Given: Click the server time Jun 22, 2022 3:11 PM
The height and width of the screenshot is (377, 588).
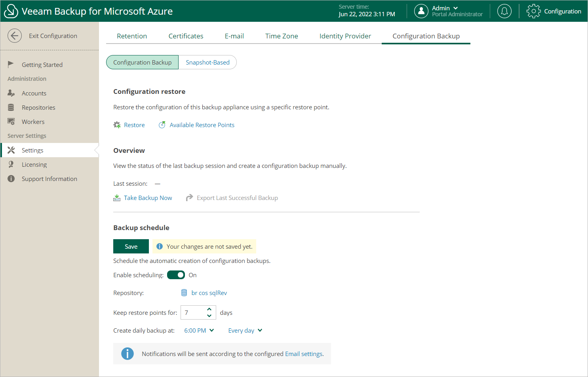Looking at the screenshot, I should coord(367,14).
